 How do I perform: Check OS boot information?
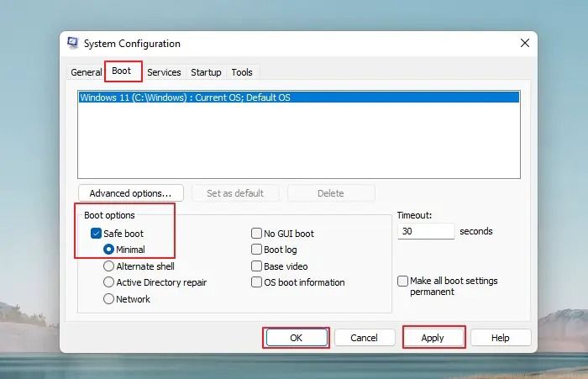coord(257,282)
